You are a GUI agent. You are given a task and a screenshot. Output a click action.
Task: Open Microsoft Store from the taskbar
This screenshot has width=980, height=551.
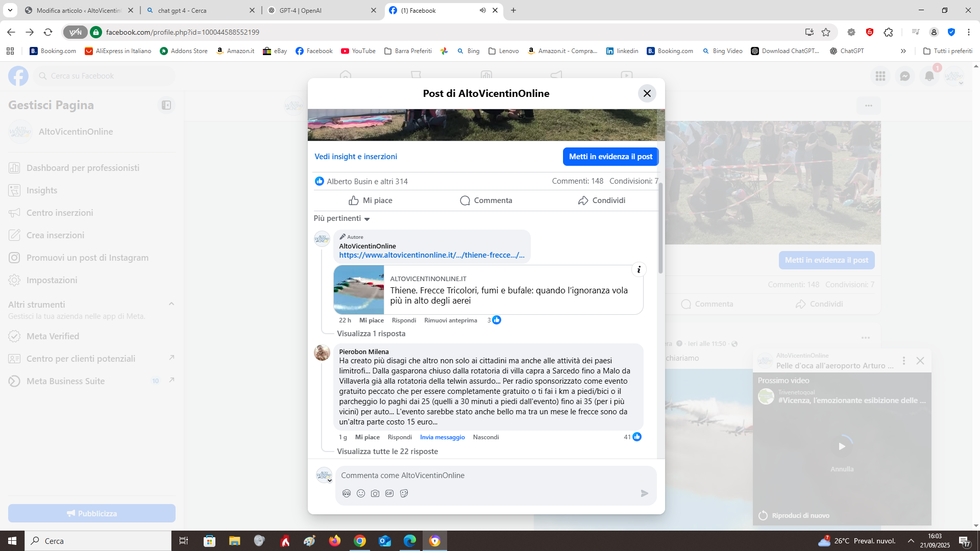[x=210, y=541]
